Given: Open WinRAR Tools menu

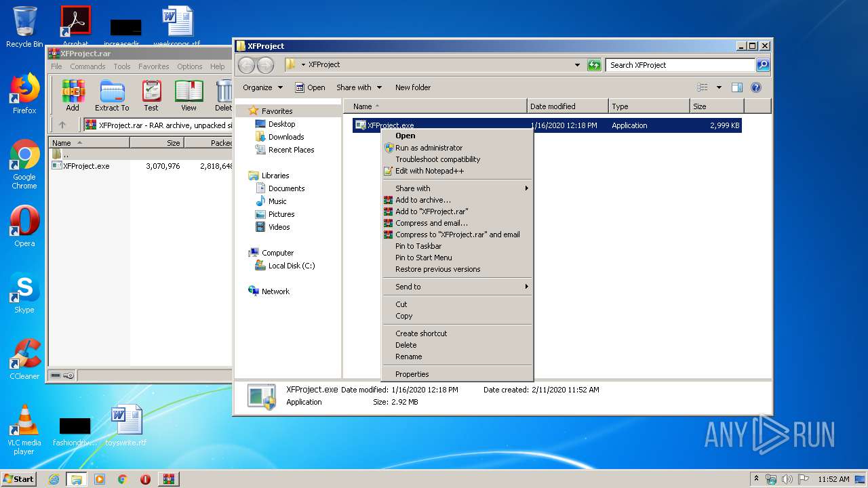Looking at the screenshot, I should (x=122, y=66).
